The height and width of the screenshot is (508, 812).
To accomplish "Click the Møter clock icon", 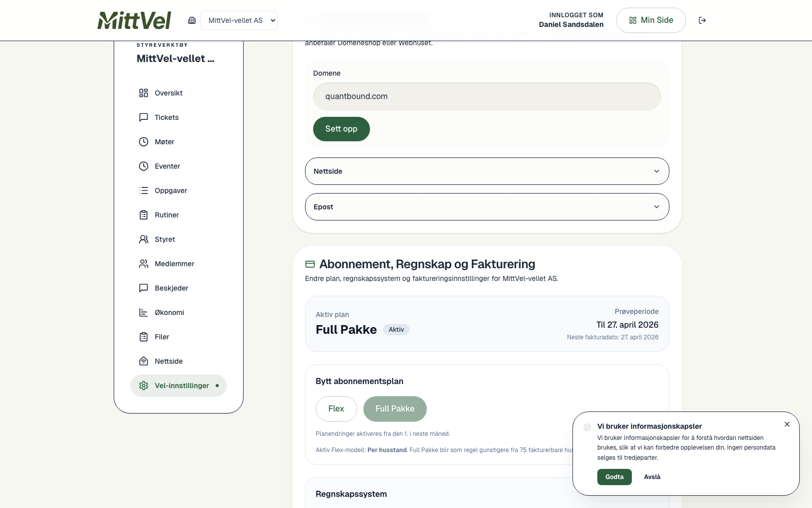I will [144, 142].
